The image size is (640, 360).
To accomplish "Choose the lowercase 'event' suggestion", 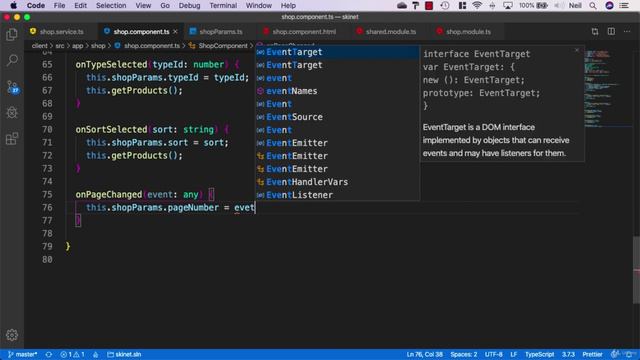I will click(x=337, y=78).
